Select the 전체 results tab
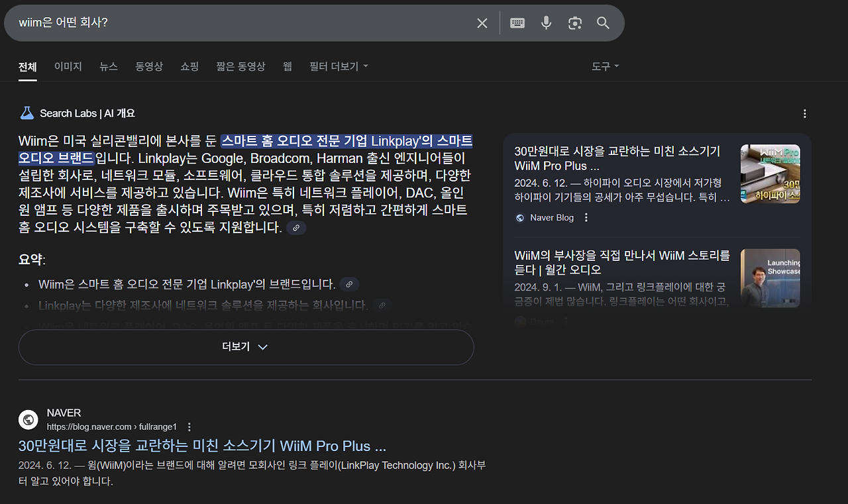 (x=28, y=66)
